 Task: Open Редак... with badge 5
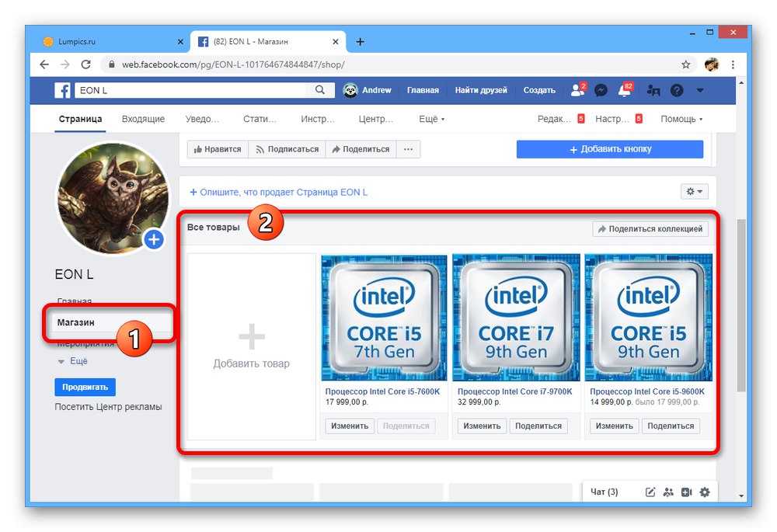point(561,119)
